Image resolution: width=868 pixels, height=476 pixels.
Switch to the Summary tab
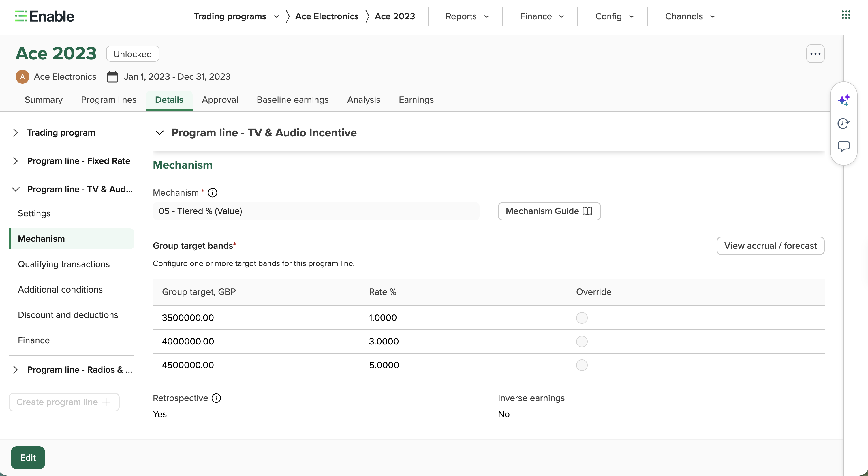pos(44,100)
